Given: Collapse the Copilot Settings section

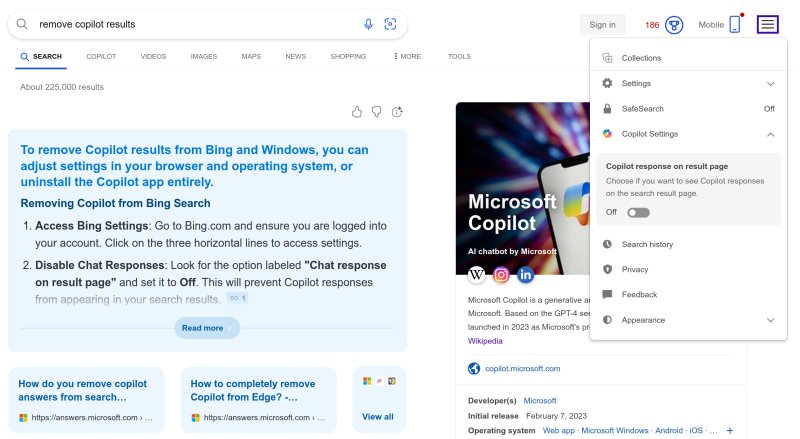Looking at the screenshot, I should pyautogui.click(x=770, y=134).
